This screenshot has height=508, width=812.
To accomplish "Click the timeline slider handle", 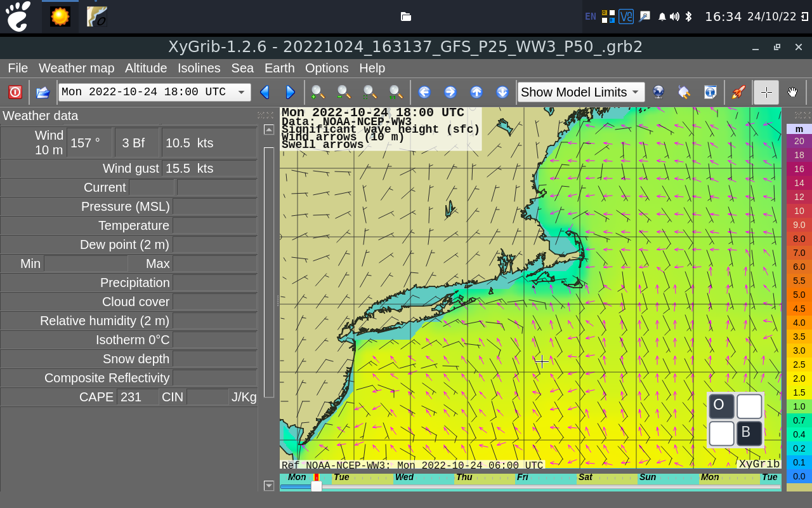I will tap(316, 486).
